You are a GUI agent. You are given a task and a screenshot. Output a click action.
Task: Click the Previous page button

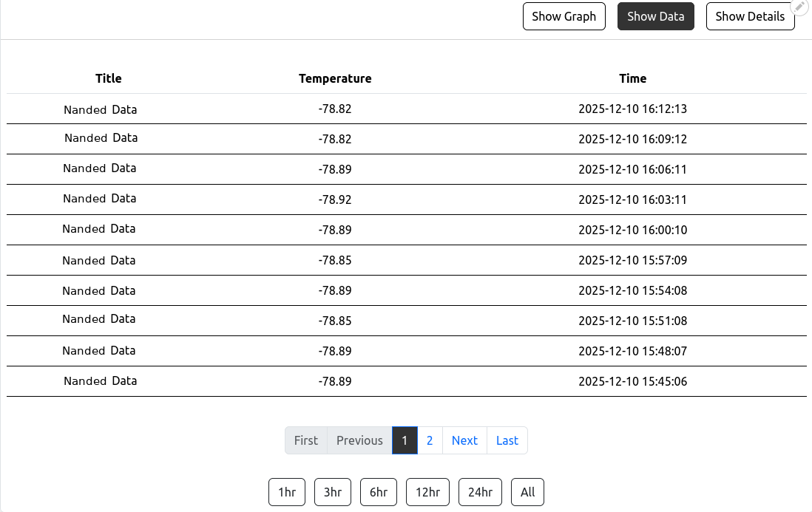(x=359, y=440)
